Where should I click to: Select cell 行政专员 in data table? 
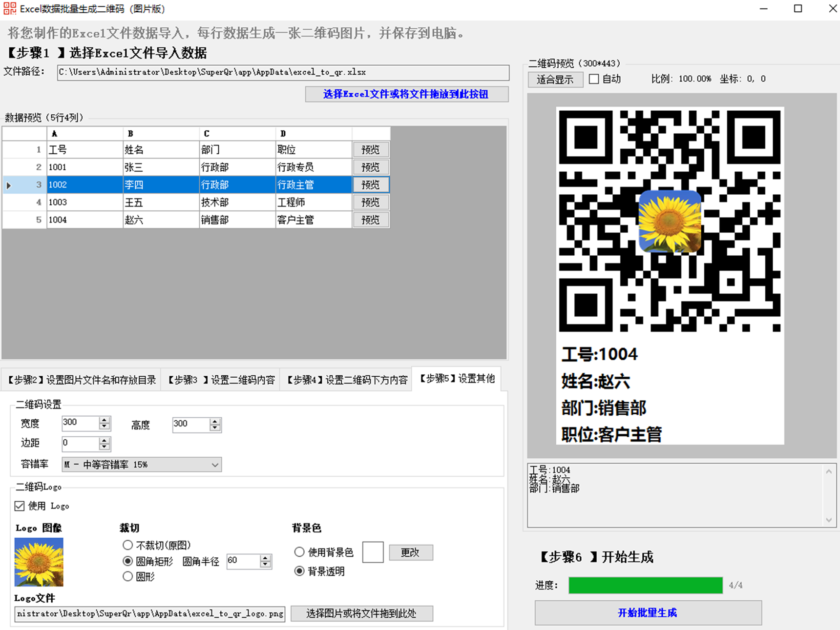(x=314, y=167)
